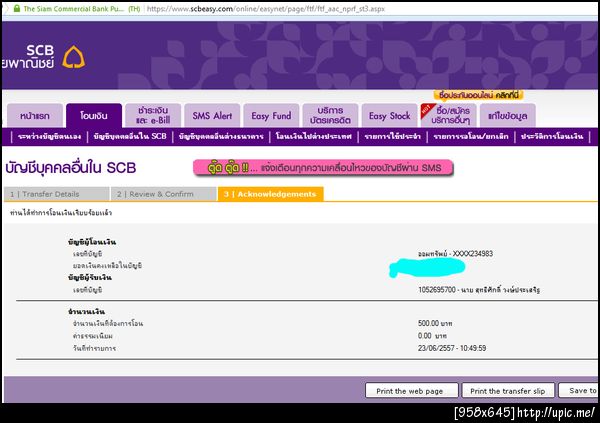Click Print the transfer slip button

tap(508, 391)
